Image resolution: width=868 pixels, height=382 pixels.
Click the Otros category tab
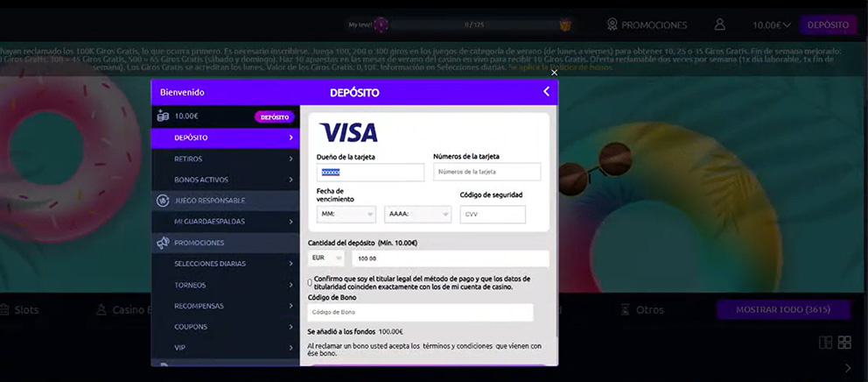(x=641, y=309)
